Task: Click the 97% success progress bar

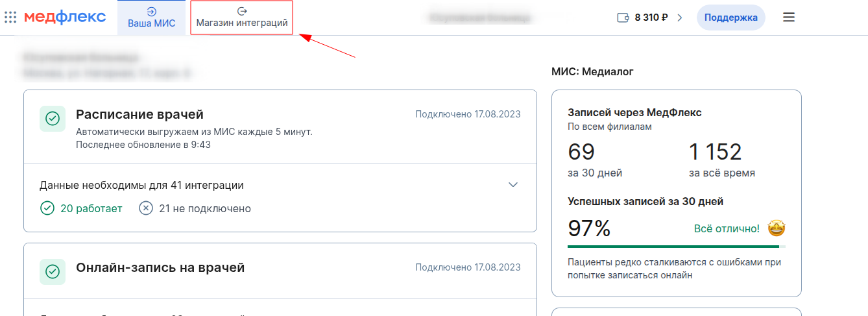Action: pos(676,247)
